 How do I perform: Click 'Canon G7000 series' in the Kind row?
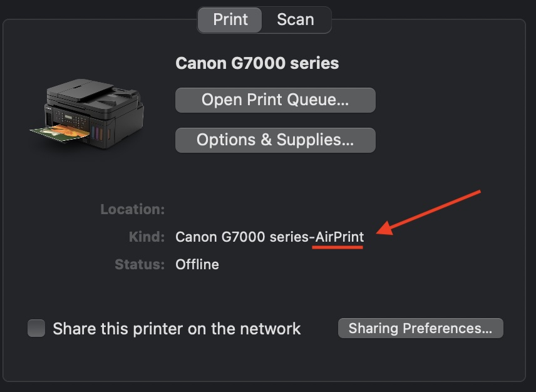(x=242, y=237)
